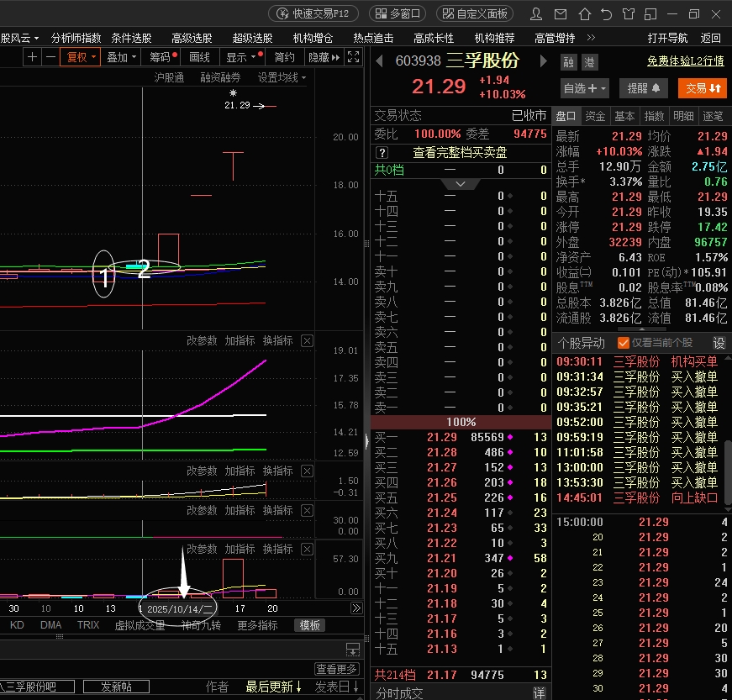Screen dimensions: 732x700
Task: Toggle 筹码 chip distribution
Action: 161,57
